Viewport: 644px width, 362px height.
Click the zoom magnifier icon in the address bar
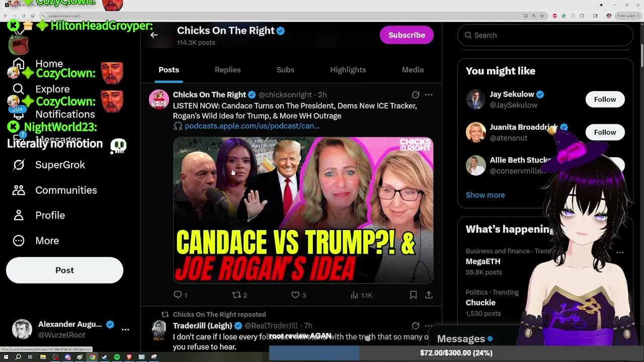click(x=534, y=16)
